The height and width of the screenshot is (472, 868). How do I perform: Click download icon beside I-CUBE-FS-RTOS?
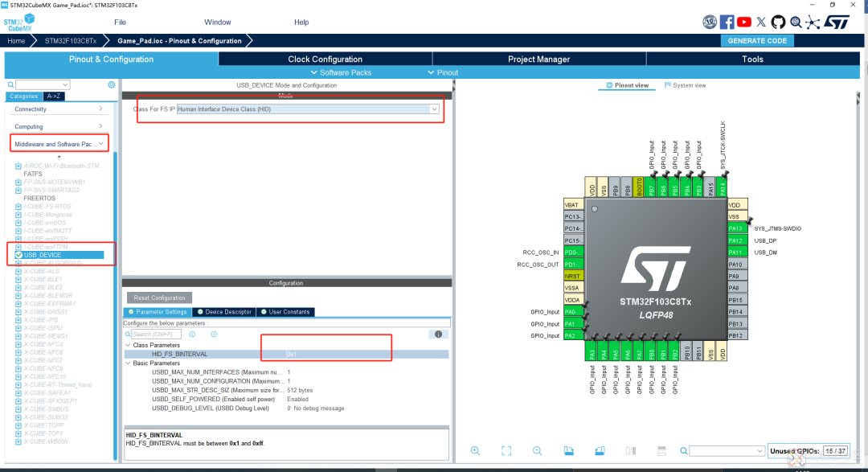click(18, 206)
